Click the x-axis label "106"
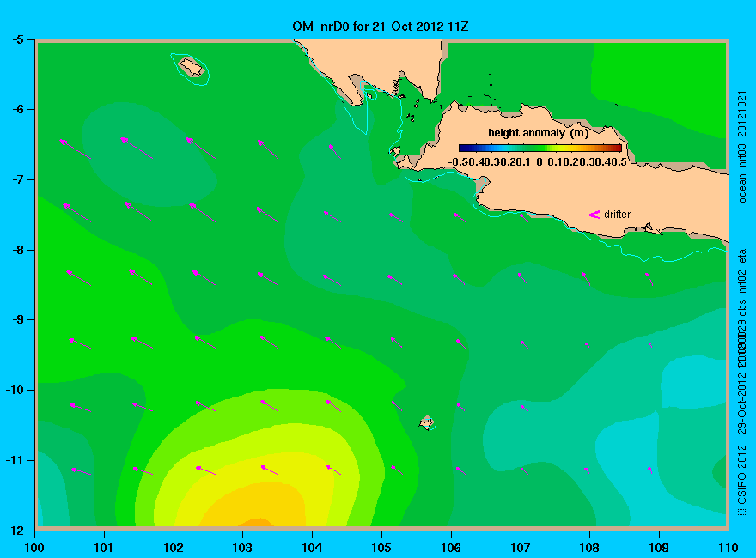This screenshot has width=756, height=558. coord(451,548)
